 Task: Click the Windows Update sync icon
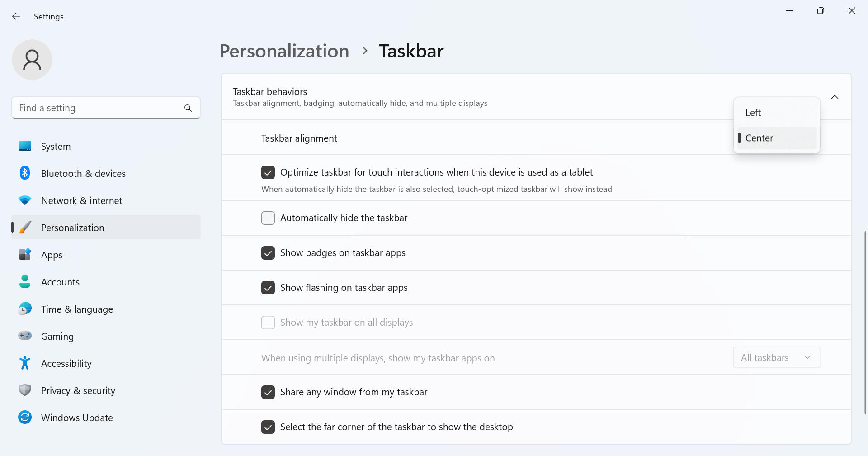tap(25, 417)
